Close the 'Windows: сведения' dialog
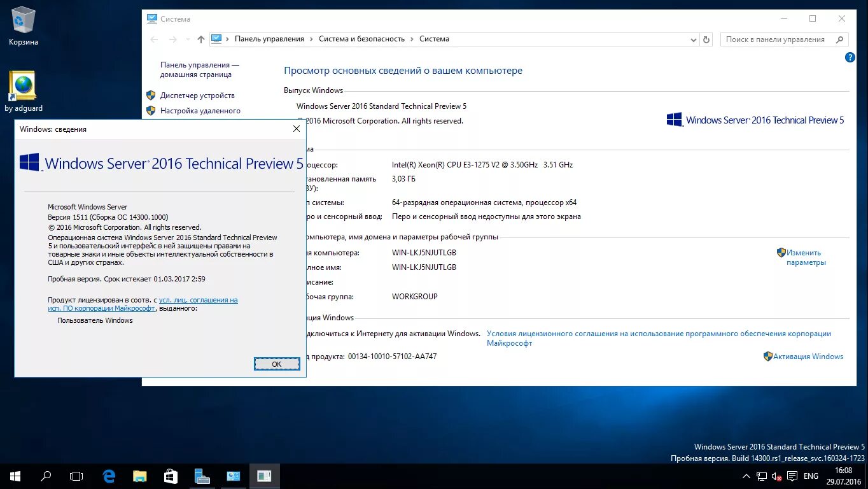The height and width of the screenshot is (489, 868). [x=296, y=129]
